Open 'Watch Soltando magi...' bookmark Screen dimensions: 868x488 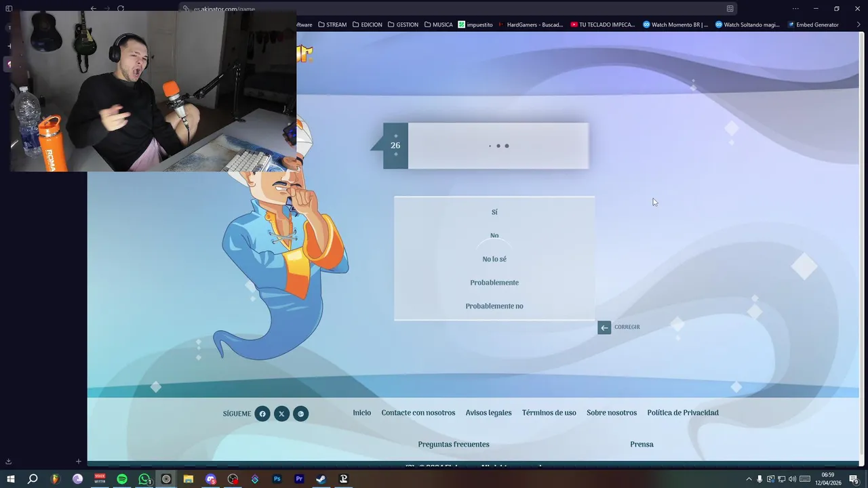click(748, 24)
